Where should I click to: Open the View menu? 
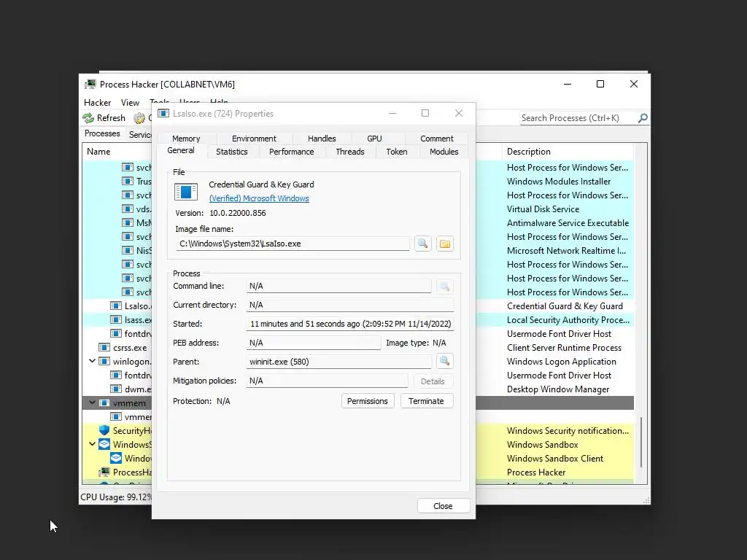point(130,102)
